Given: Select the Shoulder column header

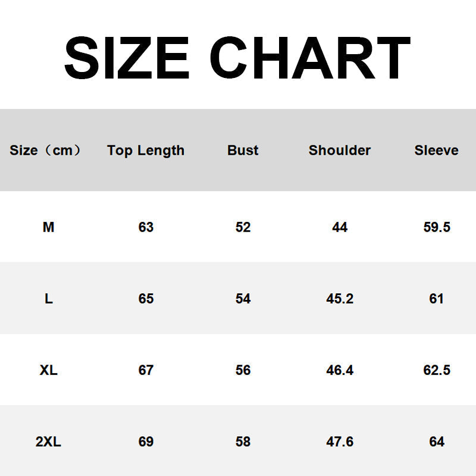Looking at the screenshot, I should click(340, 151).
